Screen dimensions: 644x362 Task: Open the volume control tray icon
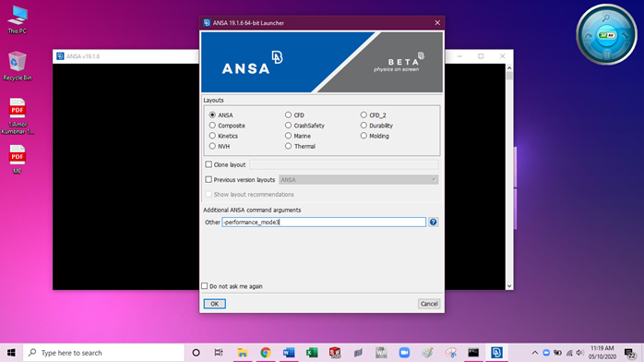tap(580, 353)
